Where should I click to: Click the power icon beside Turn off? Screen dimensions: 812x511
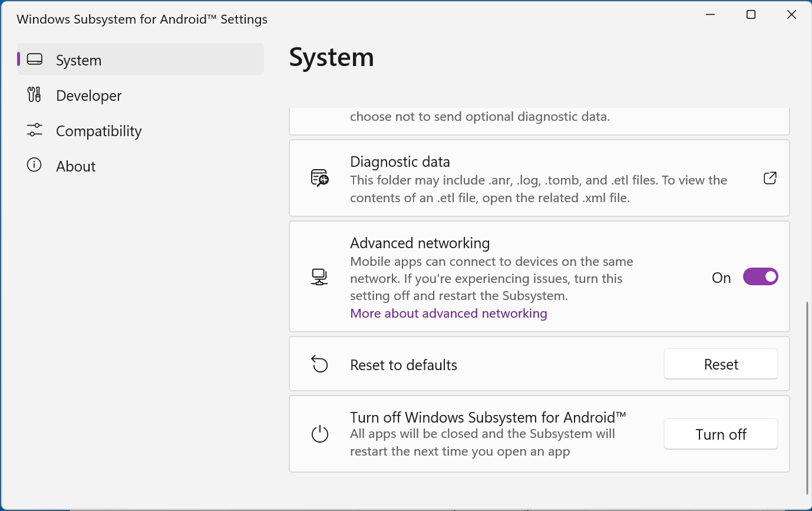[x=319, y=434]
